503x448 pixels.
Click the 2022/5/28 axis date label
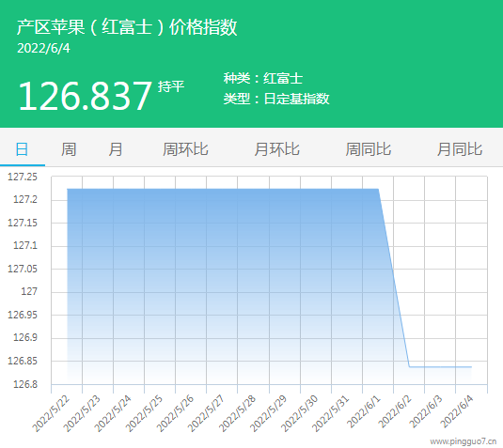point(237,413)
